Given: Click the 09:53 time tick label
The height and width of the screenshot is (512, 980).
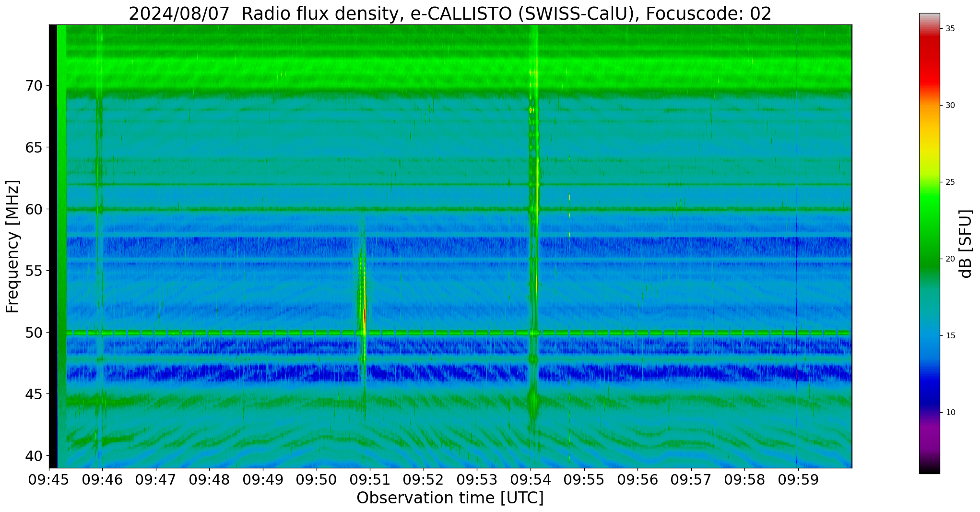Looking at the screenshot, I should pyautogui.click(x=477, y=480).
